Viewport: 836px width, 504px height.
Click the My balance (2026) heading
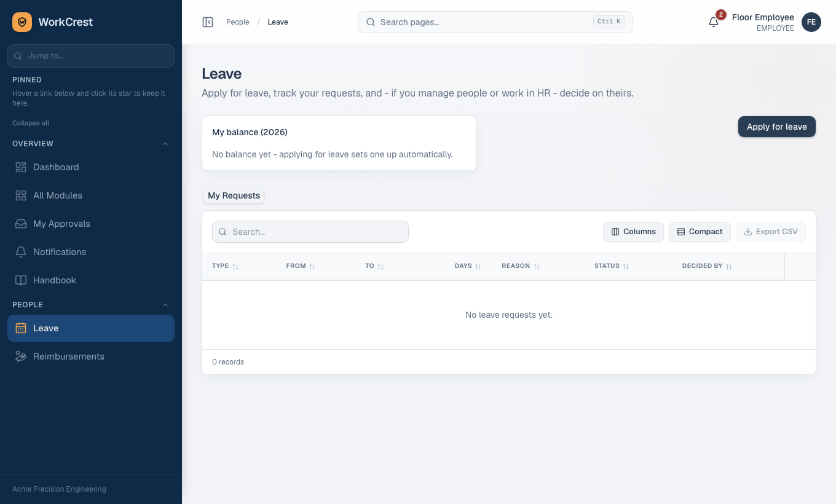(250, 132)
